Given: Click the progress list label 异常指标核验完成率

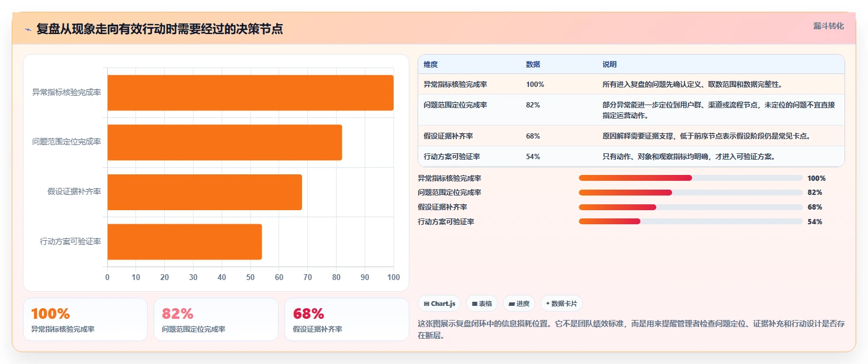Looking at the screenshot, I should 449,178.
